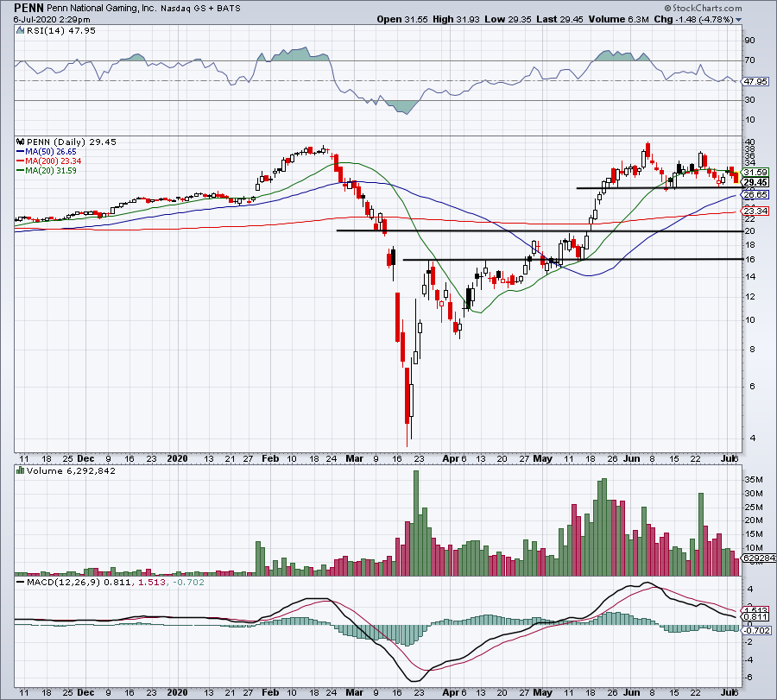The height and width of the screenshot is (700, 777).
Task: Click the 6292842 volume tag on right axis
Action: tap(758, 558)
